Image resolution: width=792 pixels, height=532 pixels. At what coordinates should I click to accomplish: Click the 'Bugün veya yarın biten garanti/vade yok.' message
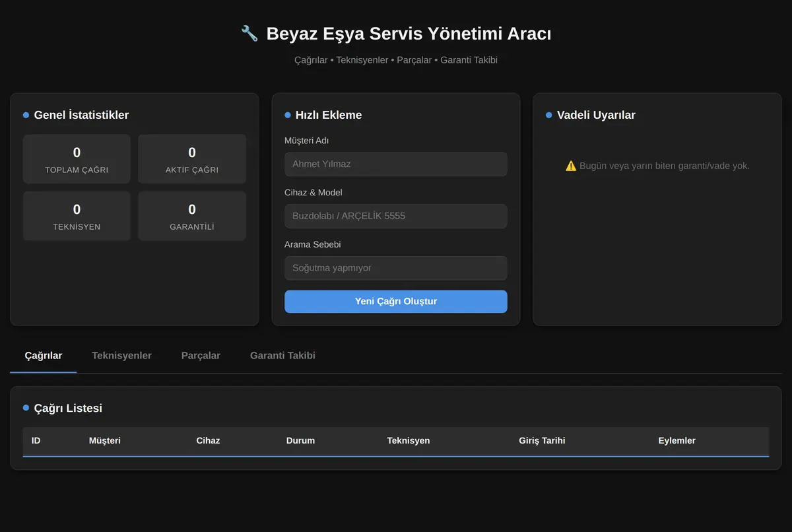coord(665,166)
